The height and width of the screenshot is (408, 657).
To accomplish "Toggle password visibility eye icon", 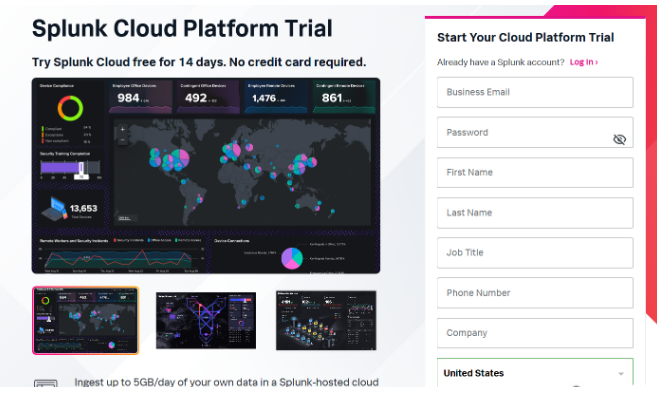I will click(619, 139).
